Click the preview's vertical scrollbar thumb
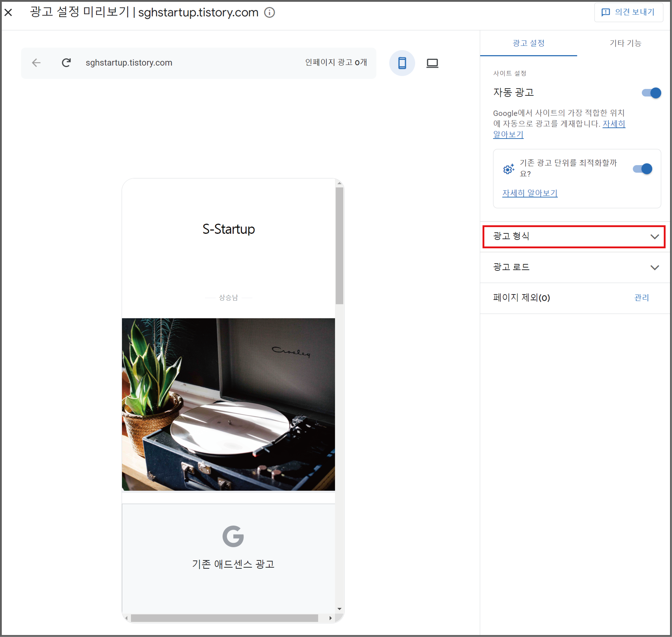672x637 pixels. (339, 246)
